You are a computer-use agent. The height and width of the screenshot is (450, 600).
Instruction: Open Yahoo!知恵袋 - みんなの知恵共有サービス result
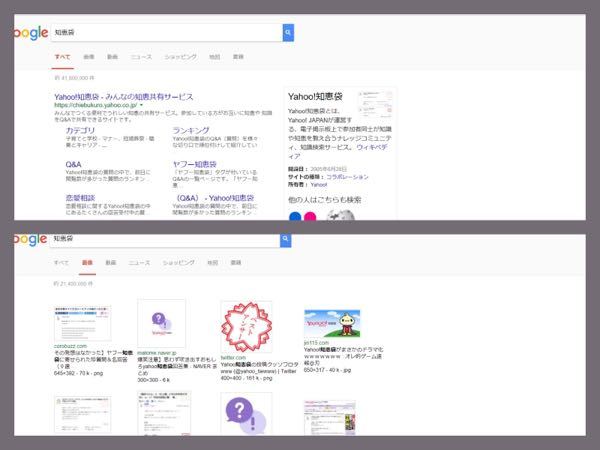click(121, 95)
